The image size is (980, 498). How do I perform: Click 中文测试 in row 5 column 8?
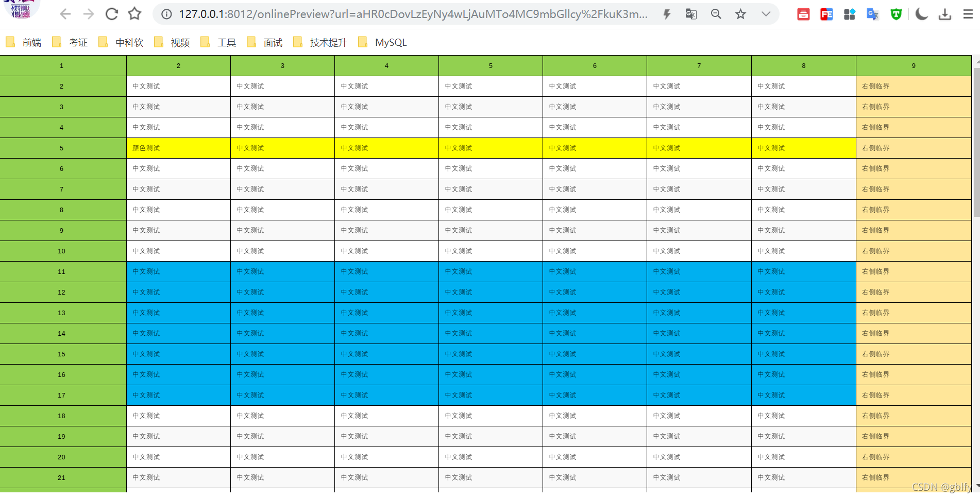pos(804,148)
